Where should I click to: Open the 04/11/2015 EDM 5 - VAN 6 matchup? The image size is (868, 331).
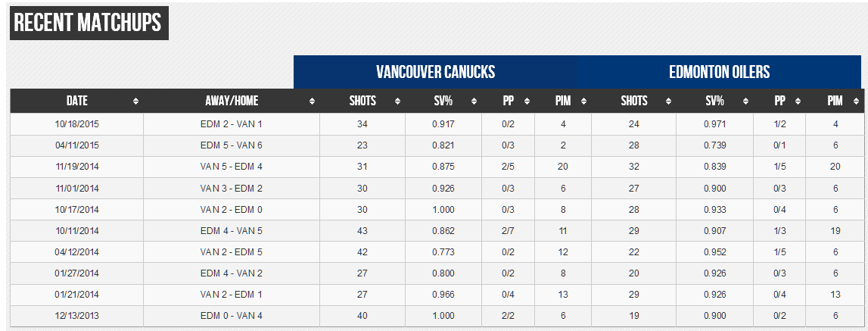(231, 145)
